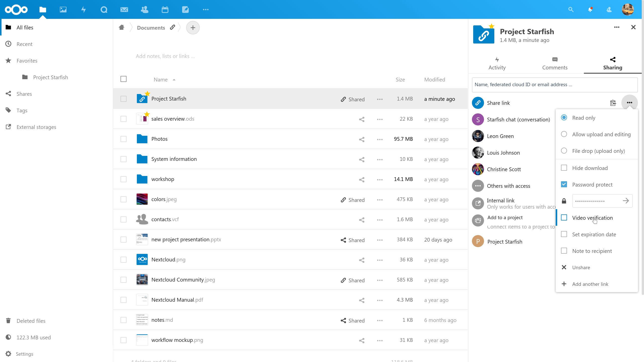The width and height of the screenshot is (644, 362).
Task: Switch to the Comments tab
Action: (x=555, y=63)
